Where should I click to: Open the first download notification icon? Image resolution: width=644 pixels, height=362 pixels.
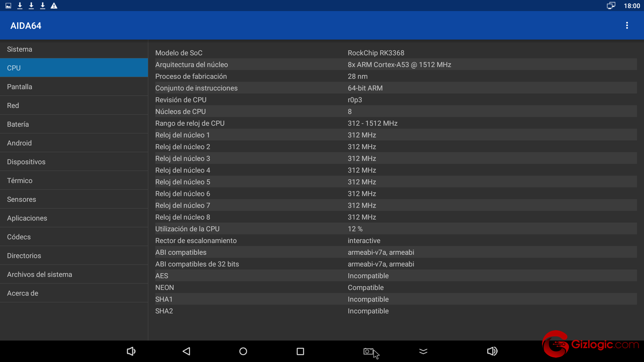(20, 6)
